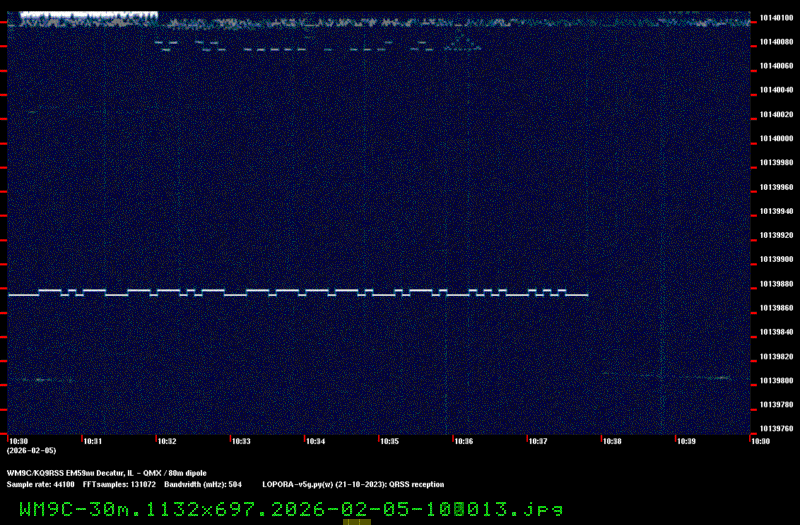Click the 10139780 frequency label

click(x=776, y=405)
